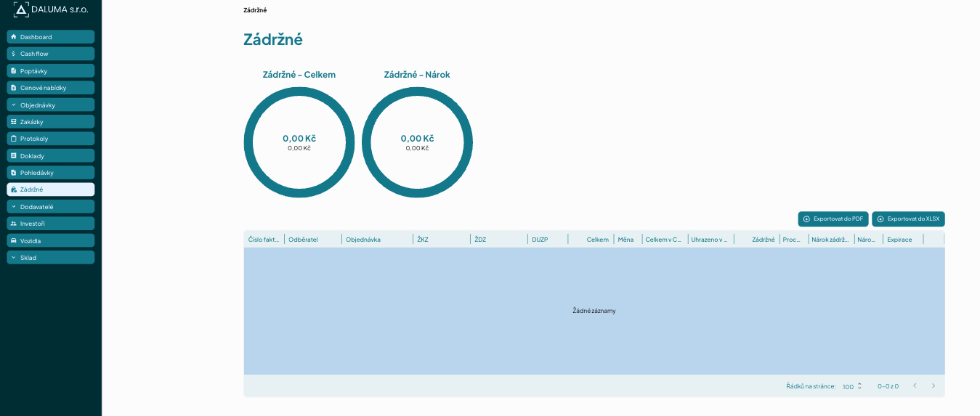Sort by the Uhrazeno v… column header
980x416 pixels.
pos(710,240)
